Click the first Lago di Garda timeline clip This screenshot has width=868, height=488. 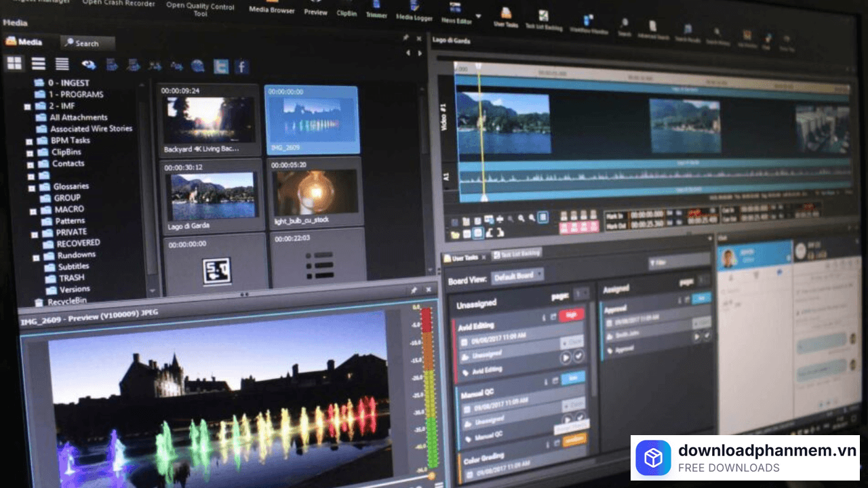(503, 123)
